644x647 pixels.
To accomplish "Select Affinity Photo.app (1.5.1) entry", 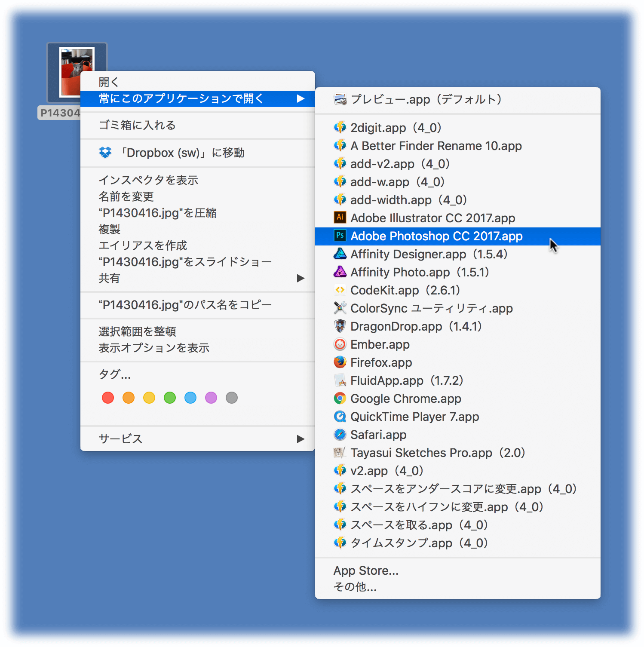I will coord(458,272).
